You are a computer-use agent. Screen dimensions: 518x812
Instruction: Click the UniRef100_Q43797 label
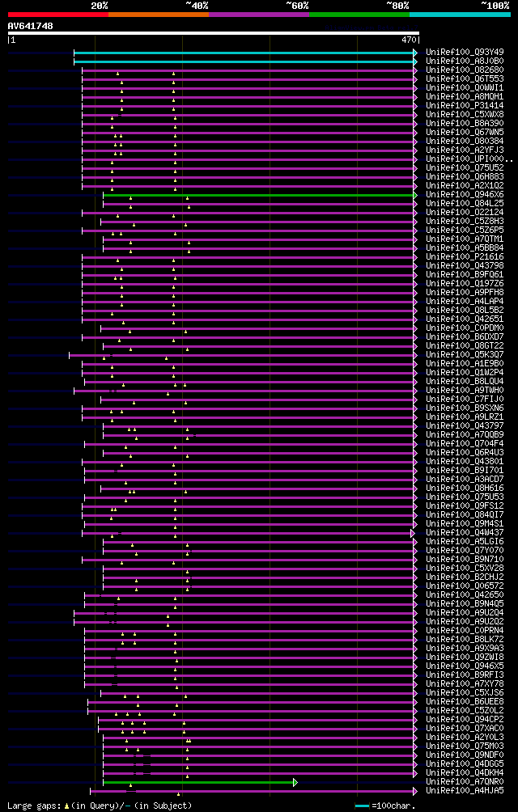pyautogui.click(x=465, y=425)
